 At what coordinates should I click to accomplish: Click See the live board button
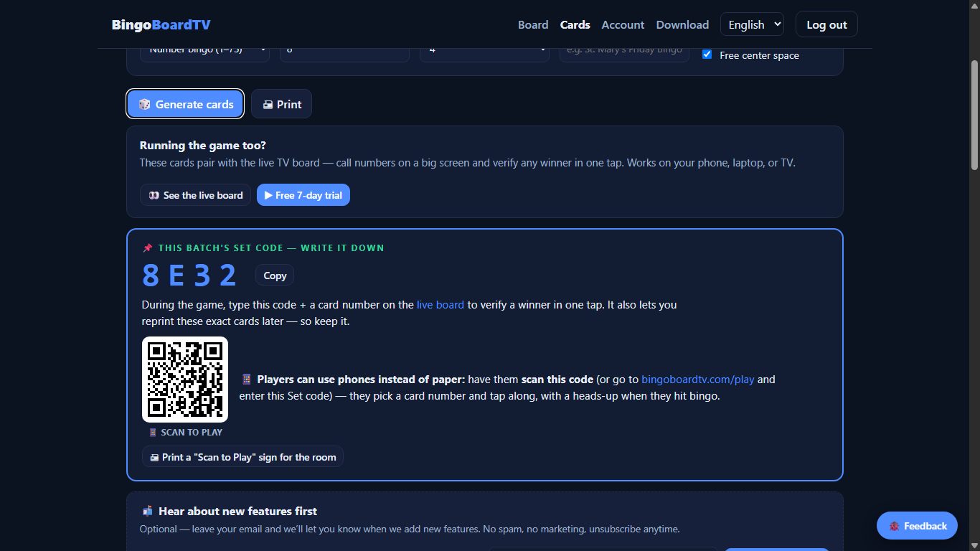click(195, 195)
